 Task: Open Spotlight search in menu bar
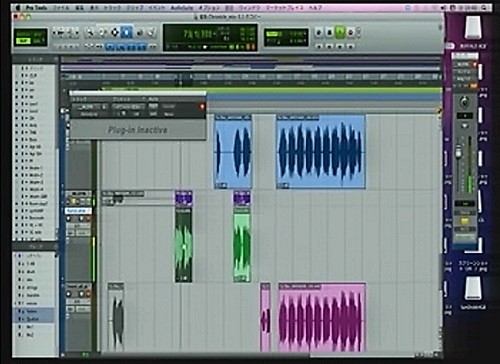(484, 7)
